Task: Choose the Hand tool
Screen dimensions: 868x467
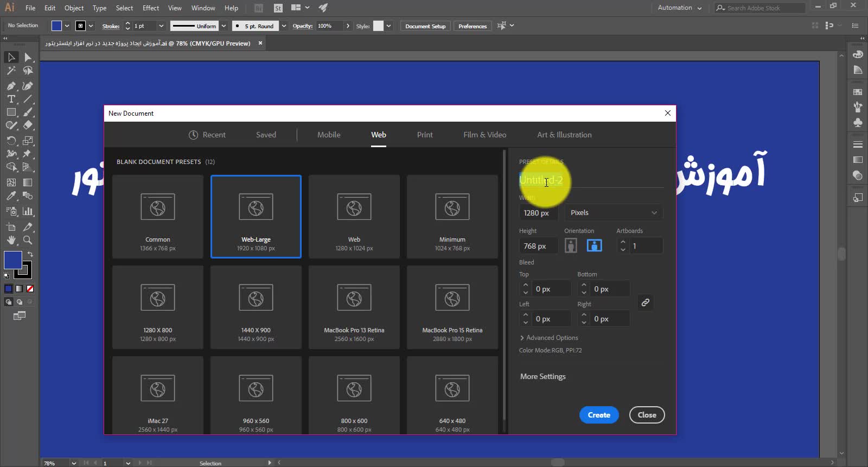Action: point(11,240)
